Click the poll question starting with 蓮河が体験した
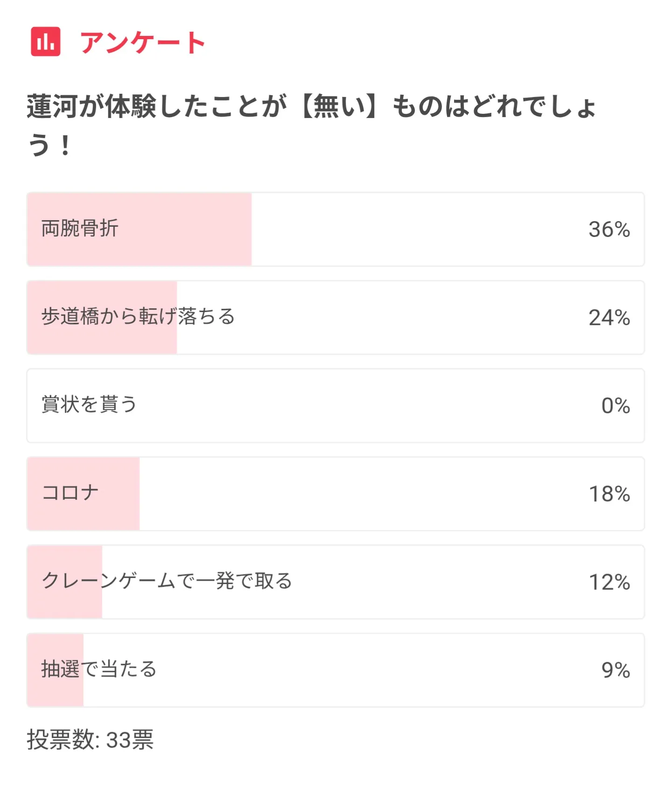Image resolution: width=672 pixels, height=789 pixels. tap(311, 125)
